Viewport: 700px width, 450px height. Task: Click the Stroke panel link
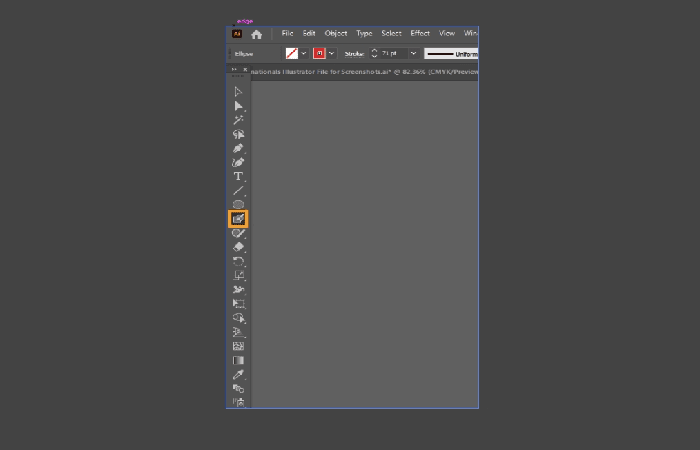tap(354, 54)
